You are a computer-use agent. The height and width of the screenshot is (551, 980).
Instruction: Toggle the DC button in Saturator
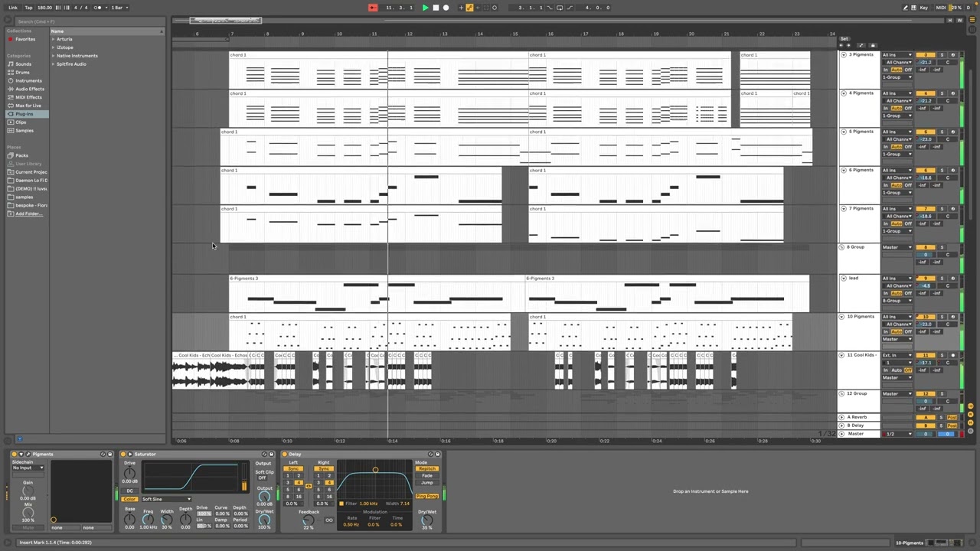[x=129, y=491]
